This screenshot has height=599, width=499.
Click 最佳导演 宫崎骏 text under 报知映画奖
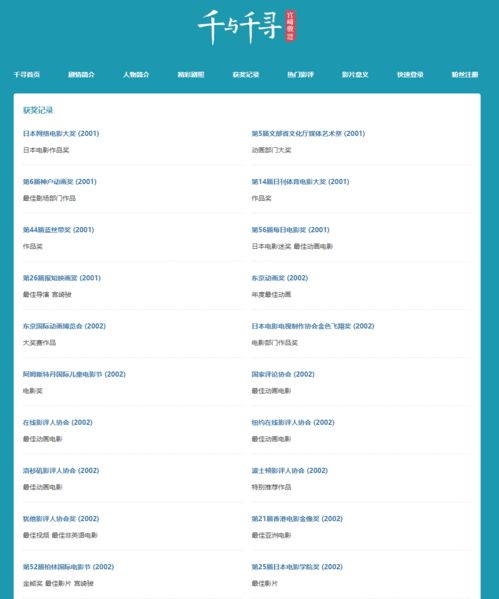[47, 295]
